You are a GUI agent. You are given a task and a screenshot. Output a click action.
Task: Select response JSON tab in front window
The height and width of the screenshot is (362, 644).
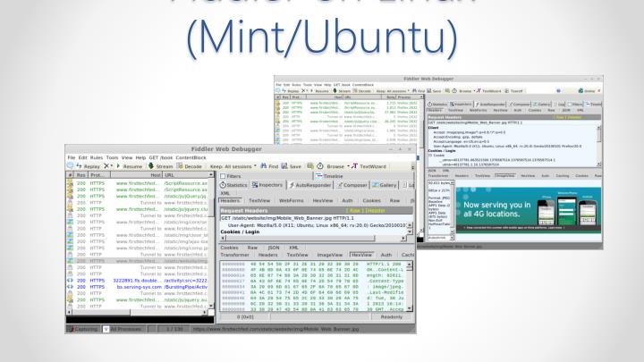(x=274, y=248)
